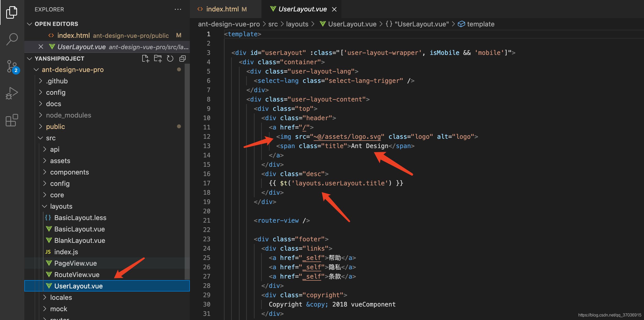This screenshot has height=320, width=644.
Task: Open index.js in layouts folder
Action: (x=66, y=252)
